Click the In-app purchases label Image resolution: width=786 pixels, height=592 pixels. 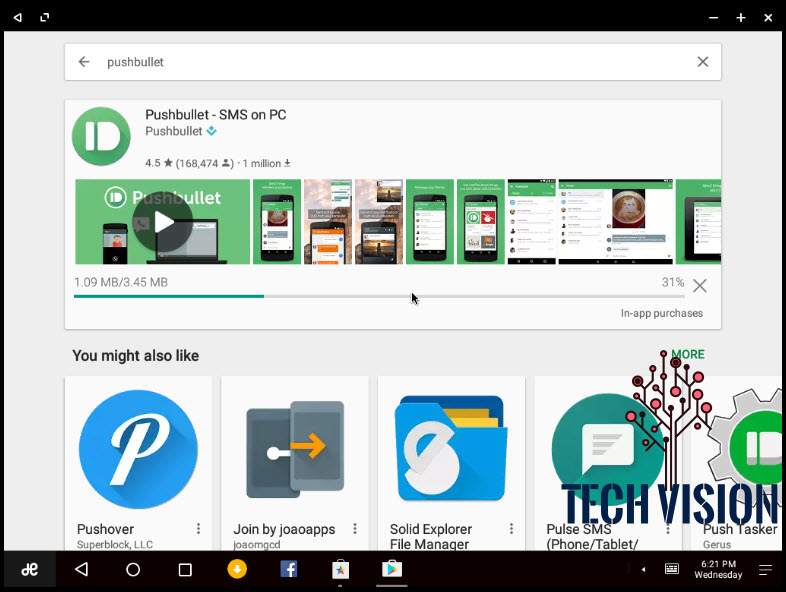[662, 313]
